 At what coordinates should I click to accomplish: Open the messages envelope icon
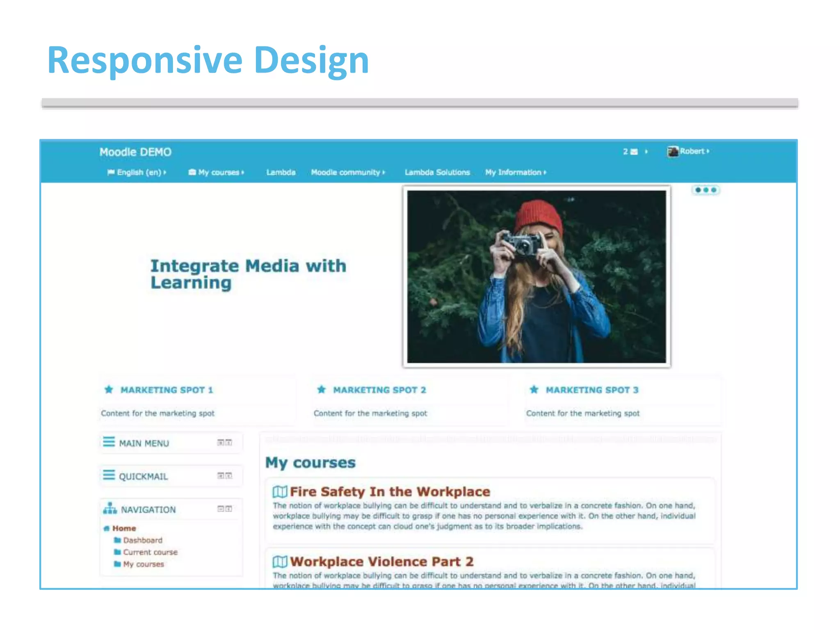pos(634,152)
